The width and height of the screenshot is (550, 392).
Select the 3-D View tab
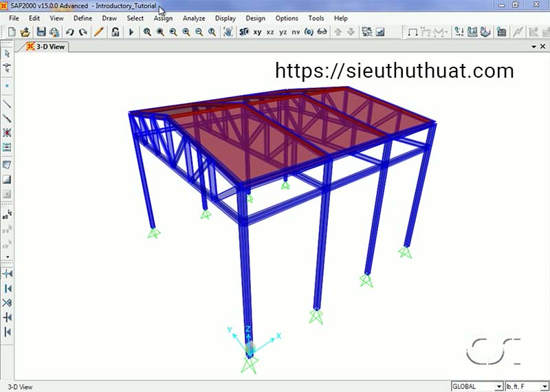[45, 46]
